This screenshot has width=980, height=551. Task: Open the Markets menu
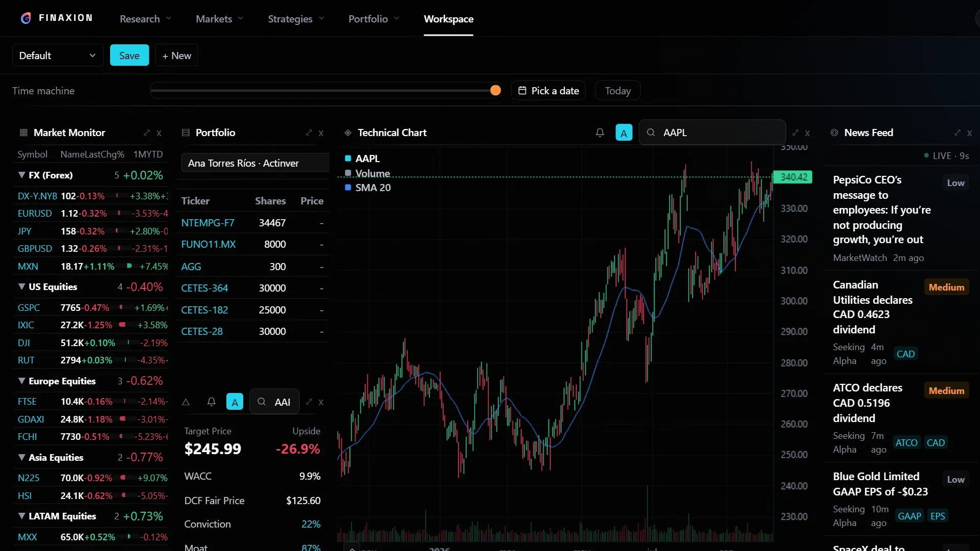[219, 19]
